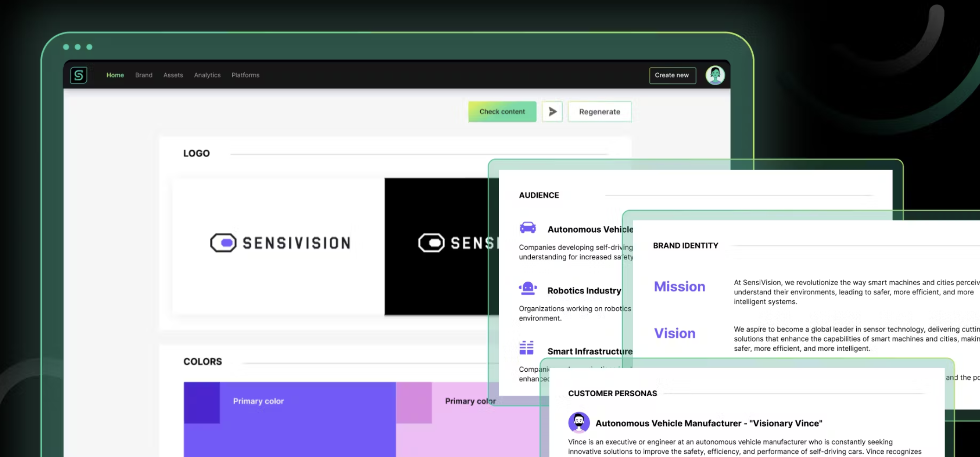The image size is (980, 457).
Task: Click the CUSTOMER PERSONAS heading
Action: (612, 394)
